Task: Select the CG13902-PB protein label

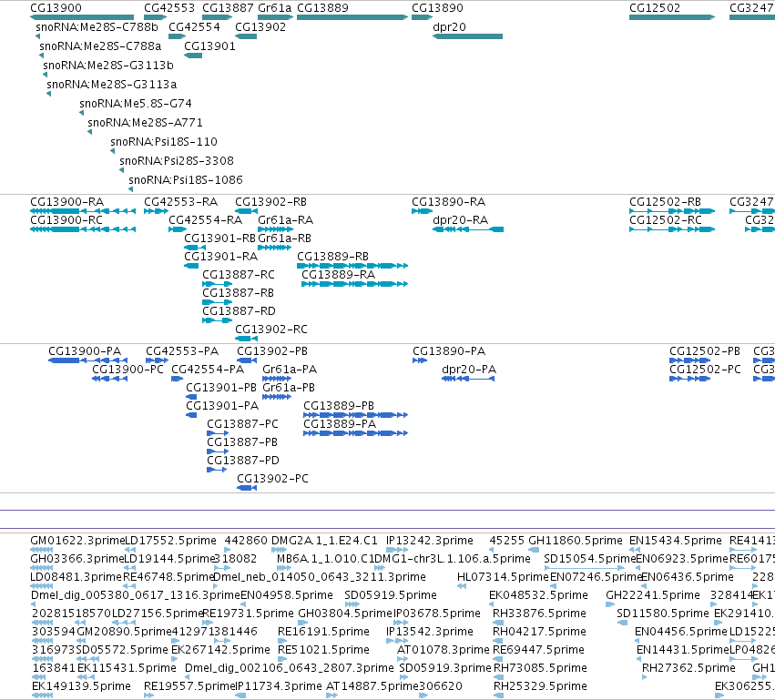Action: tap(272, 351)
